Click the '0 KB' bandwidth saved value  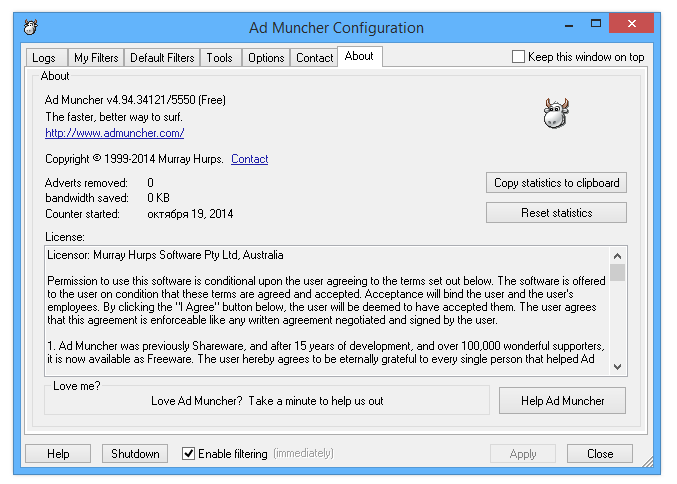coord(158,198)
